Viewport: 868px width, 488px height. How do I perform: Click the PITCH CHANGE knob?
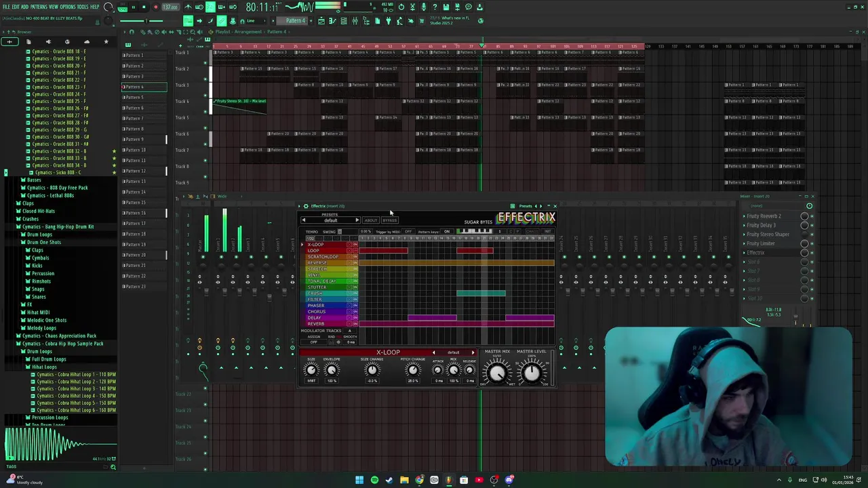click(x=412, y=369)
